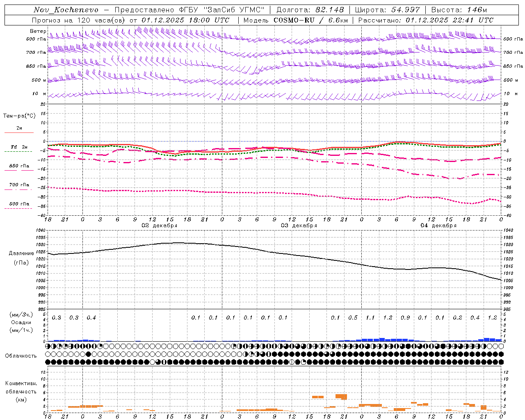The image size is (525, 420).
Task: Click the 02 декабря date label
Action: tap(160, 226)
